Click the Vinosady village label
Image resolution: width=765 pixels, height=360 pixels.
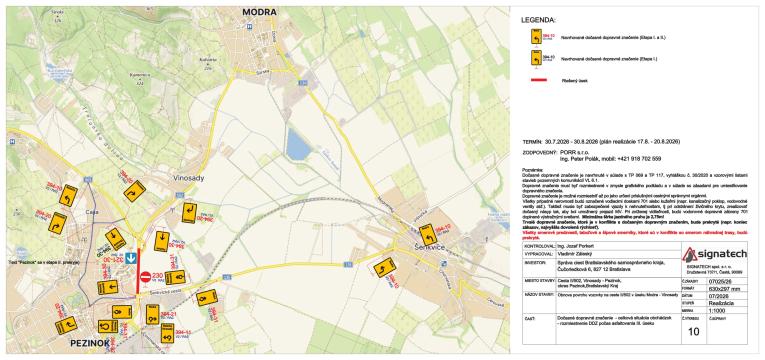pos(189,179)
